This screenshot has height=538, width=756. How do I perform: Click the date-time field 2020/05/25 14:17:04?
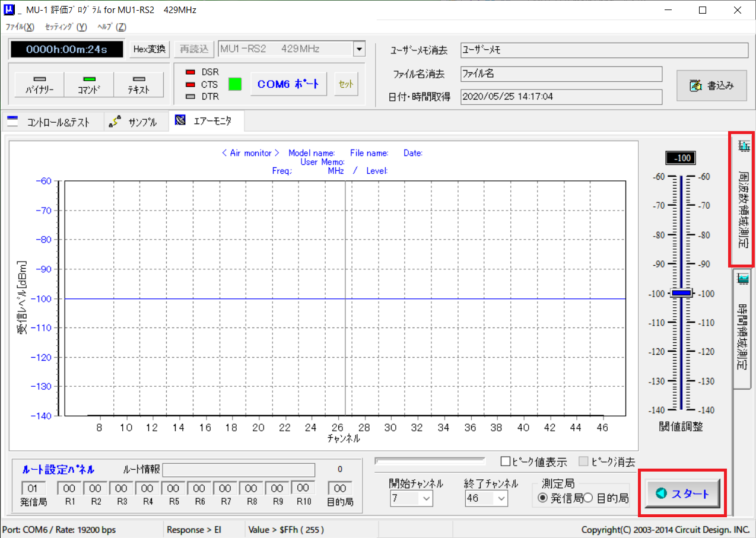click(x=561, y=97)
